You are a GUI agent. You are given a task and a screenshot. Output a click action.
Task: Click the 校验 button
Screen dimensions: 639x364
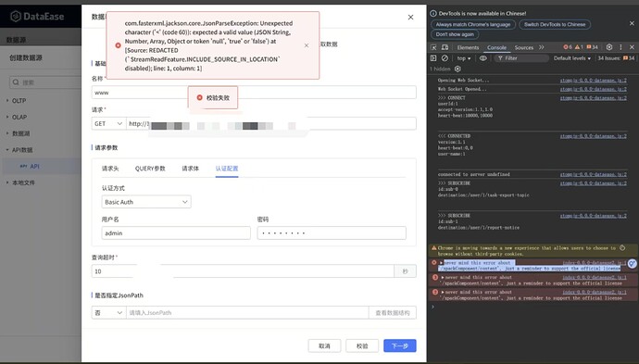(x=362, y=345)
